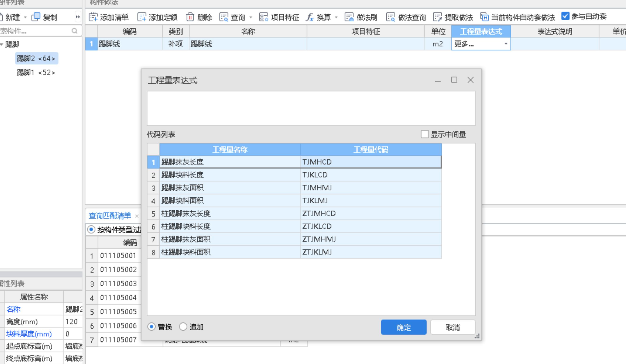Open the 新建 dropdown arrow
The height and width of the screenshot is (364, 626).
(25, 17)
